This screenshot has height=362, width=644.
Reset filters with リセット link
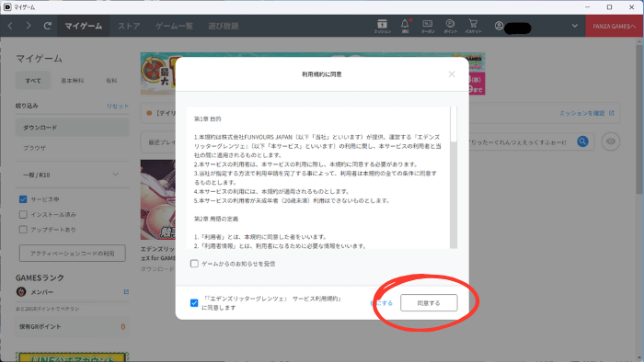click(118, 106)
